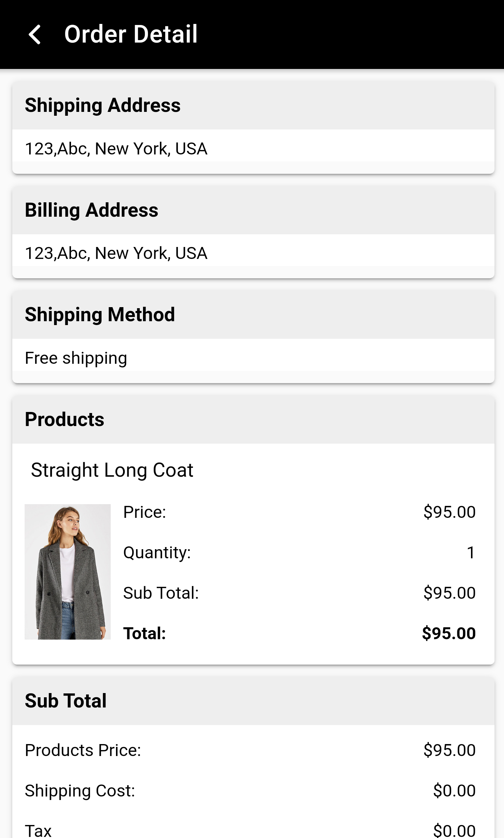Click the product price amount $95.00

click(x=449, y=512)
